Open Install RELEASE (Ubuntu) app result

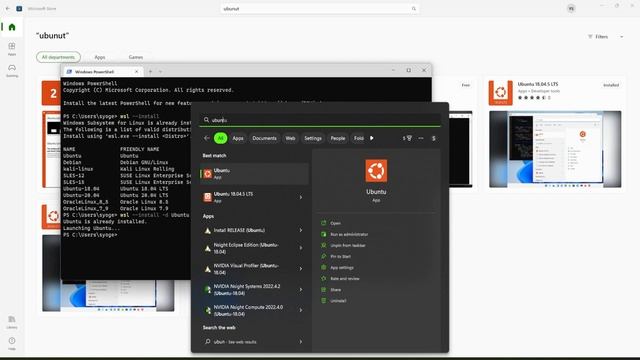click(x=248, y=230)
